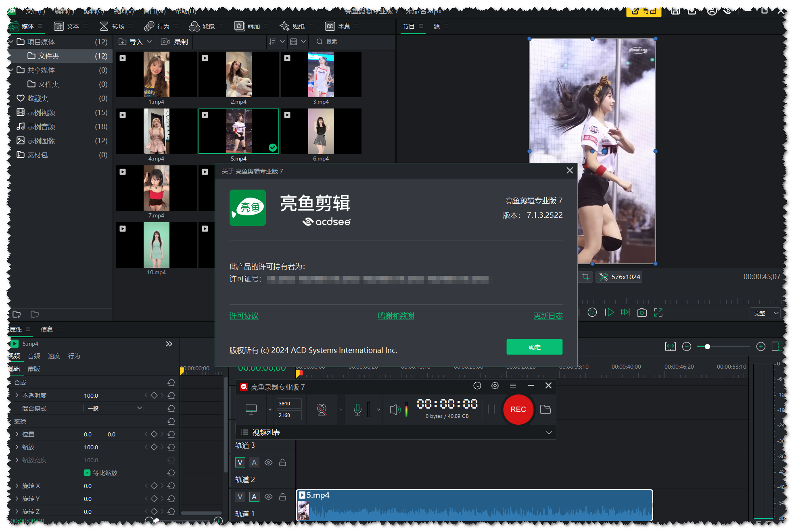The height and width of the screenshot is (532, 794).
Task: Open the 转场 transitions panel
Action: pyautogui.click(x=112, y=26)
